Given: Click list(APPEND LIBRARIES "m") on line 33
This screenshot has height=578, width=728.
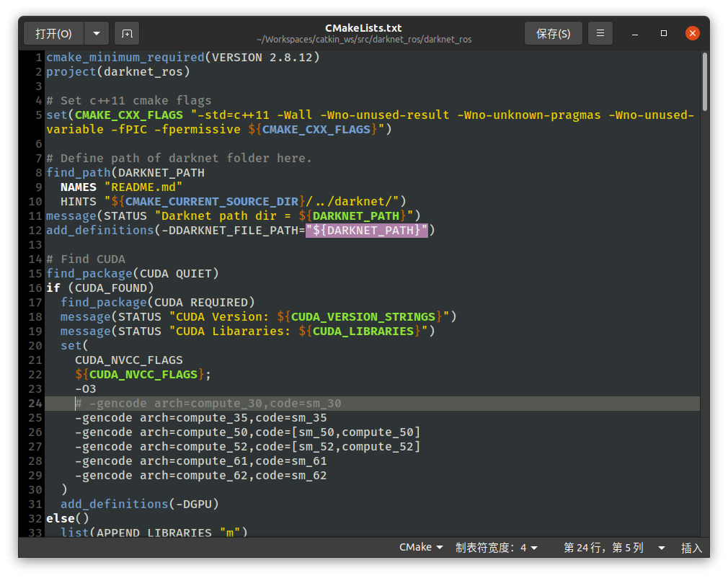Looking at the screenshot, I should pos(154,532).
